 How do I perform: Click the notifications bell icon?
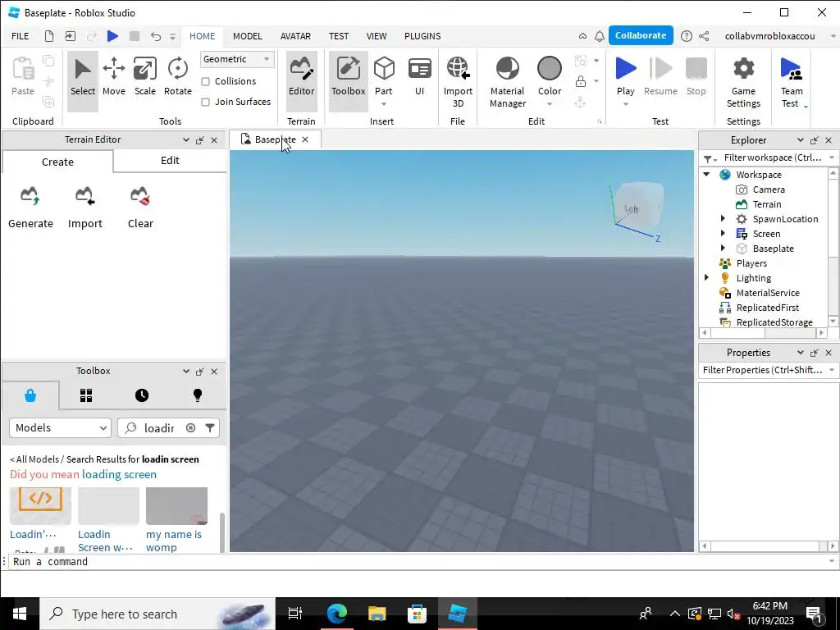[600, 36]
